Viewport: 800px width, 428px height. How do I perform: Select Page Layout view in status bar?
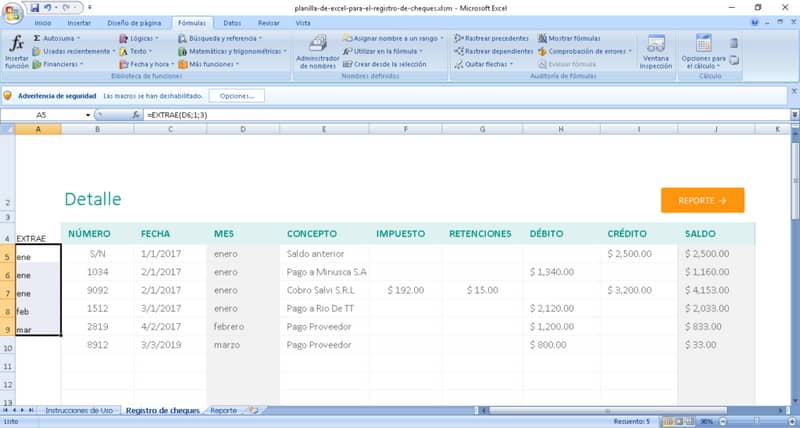(678, 422)
